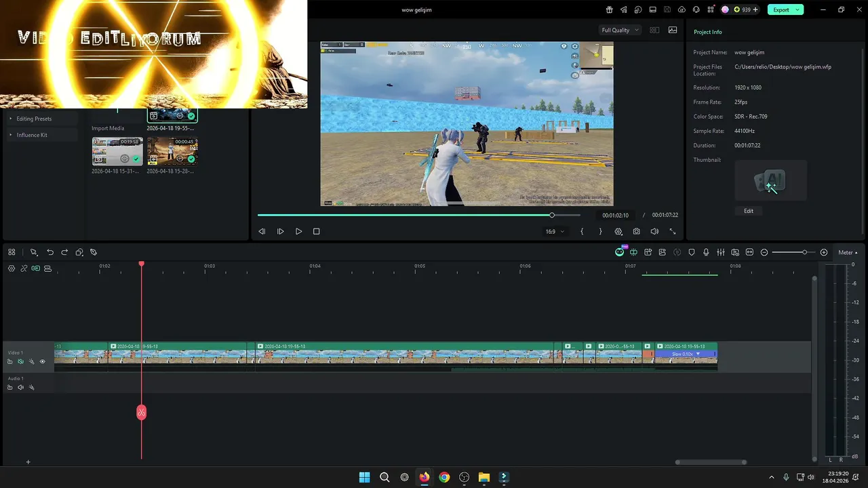Screen dimensions: 868x488
Task: Click the preview image snapshot view icon
Action: 673,30
